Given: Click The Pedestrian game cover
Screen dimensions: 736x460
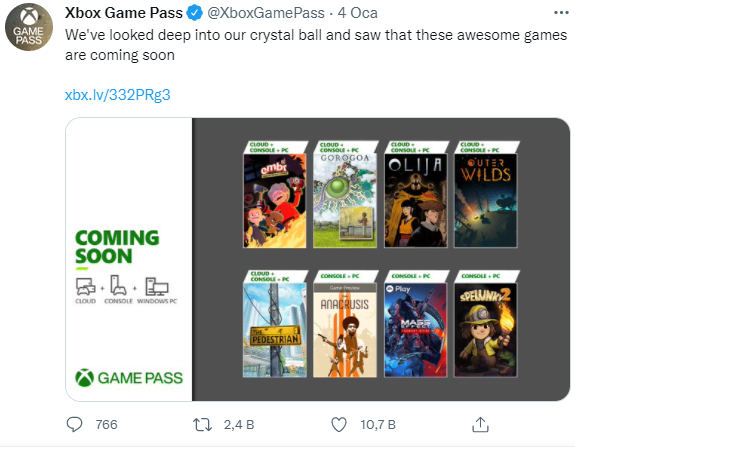Looking at the screenshot, I should [x=273, y=328].
